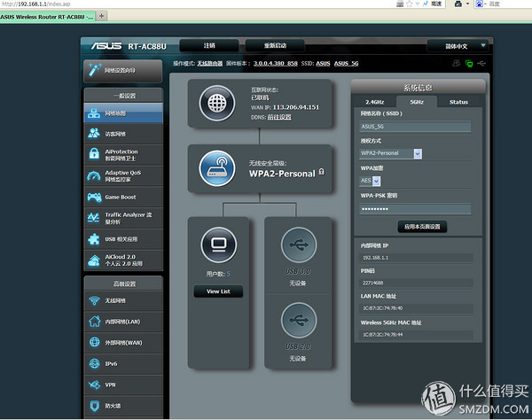532x420 pixels.
Task: Click the LAN IP value 192.168.1.1
Action: pos(376,258)
